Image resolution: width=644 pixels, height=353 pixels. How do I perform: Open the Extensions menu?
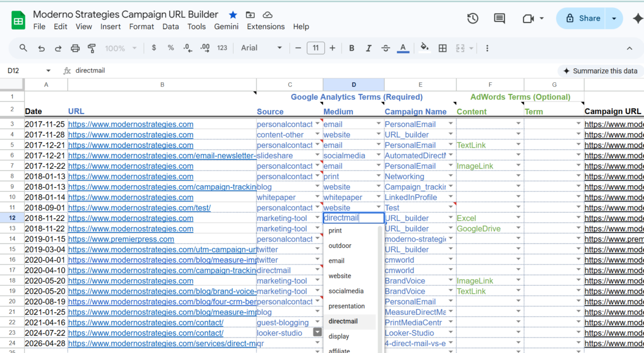point(265,27)
